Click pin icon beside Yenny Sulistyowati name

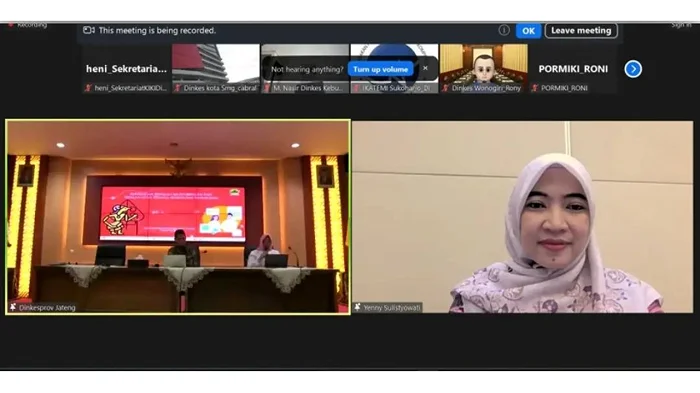click(x=358, y=307)
